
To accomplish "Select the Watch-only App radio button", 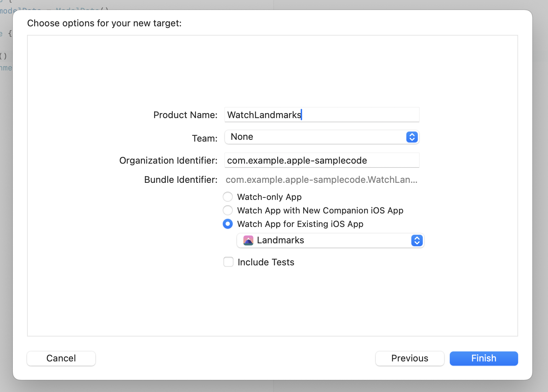I will pos(228,197).
